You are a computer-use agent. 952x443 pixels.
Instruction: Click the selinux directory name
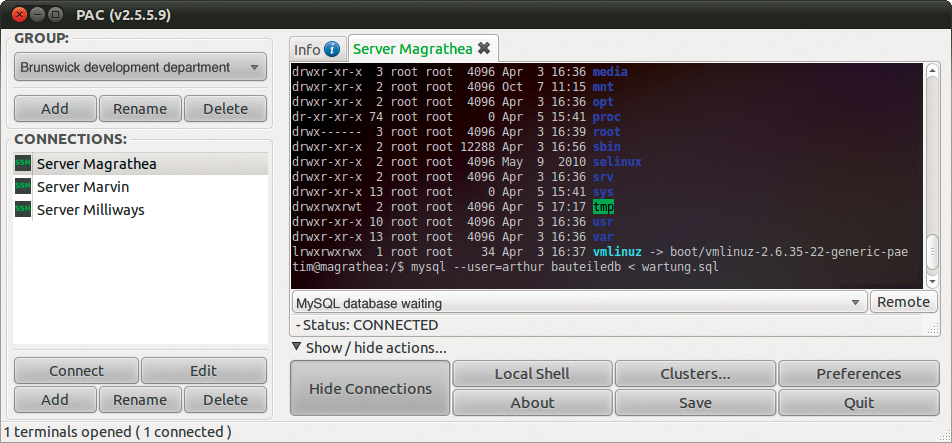tap(617, 162)
